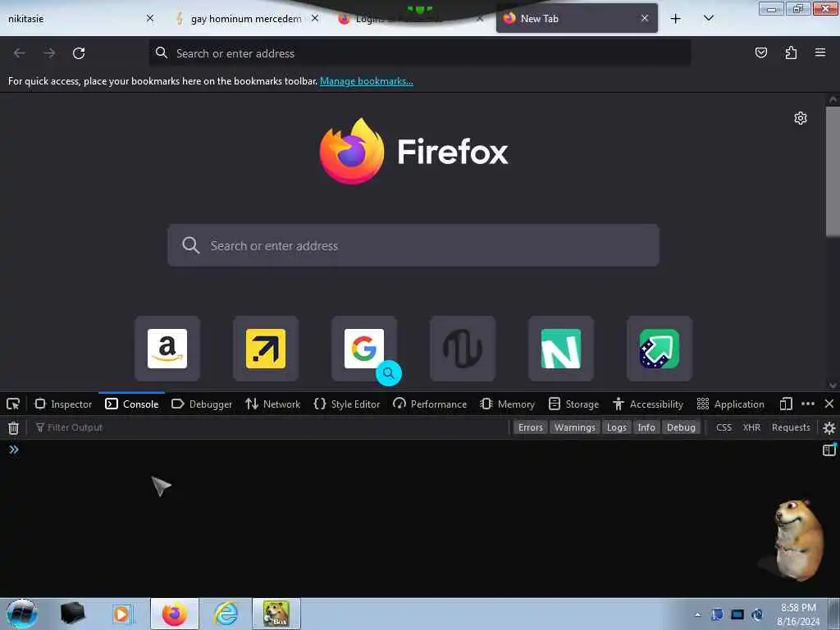840x630 pixels.
Task: Toggle the Debug filter
Action: click(681, 427)
